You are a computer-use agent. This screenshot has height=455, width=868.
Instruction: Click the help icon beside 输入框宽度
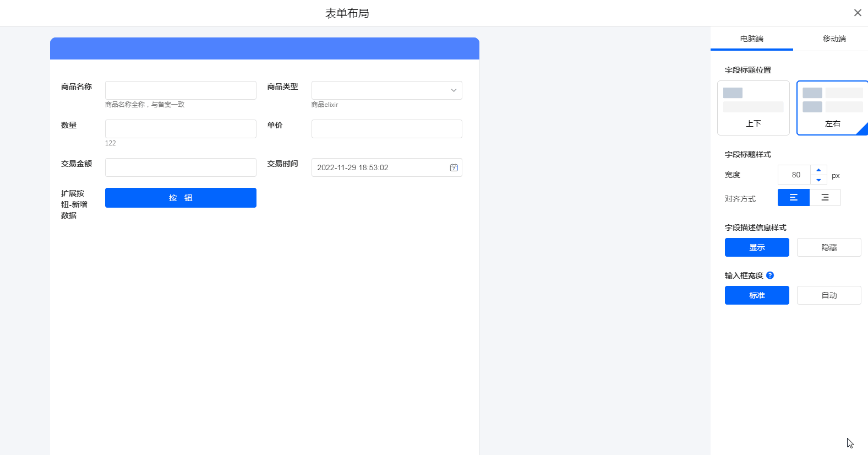coord(770,275)
